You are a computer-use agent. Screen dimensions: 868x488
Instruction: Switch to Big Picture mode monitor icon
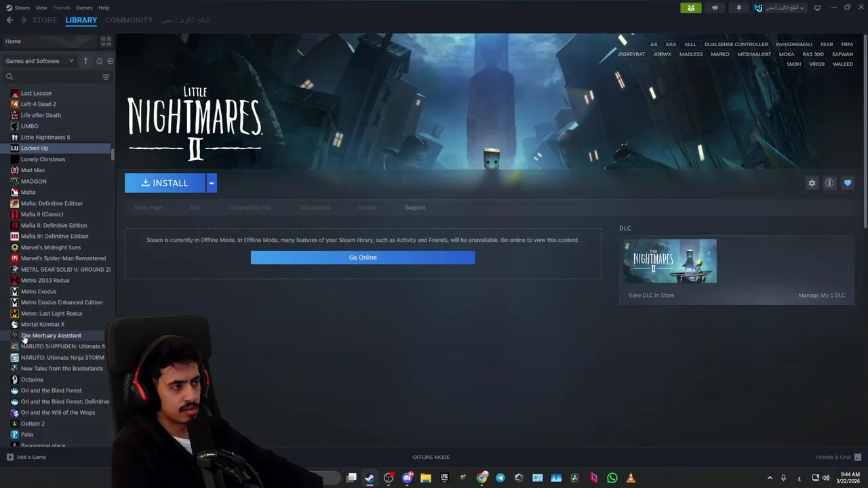[817, 7]
